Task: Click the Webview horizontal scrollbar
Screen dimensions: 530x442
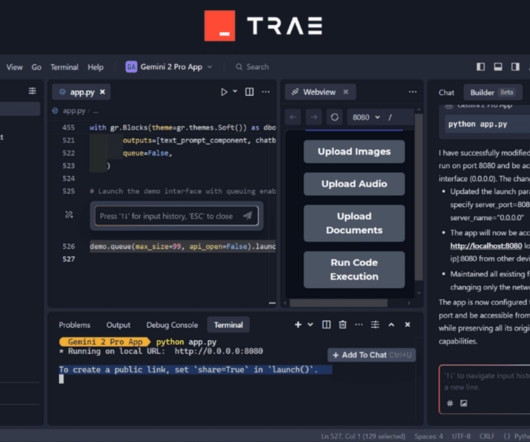Action: [338, 303]
